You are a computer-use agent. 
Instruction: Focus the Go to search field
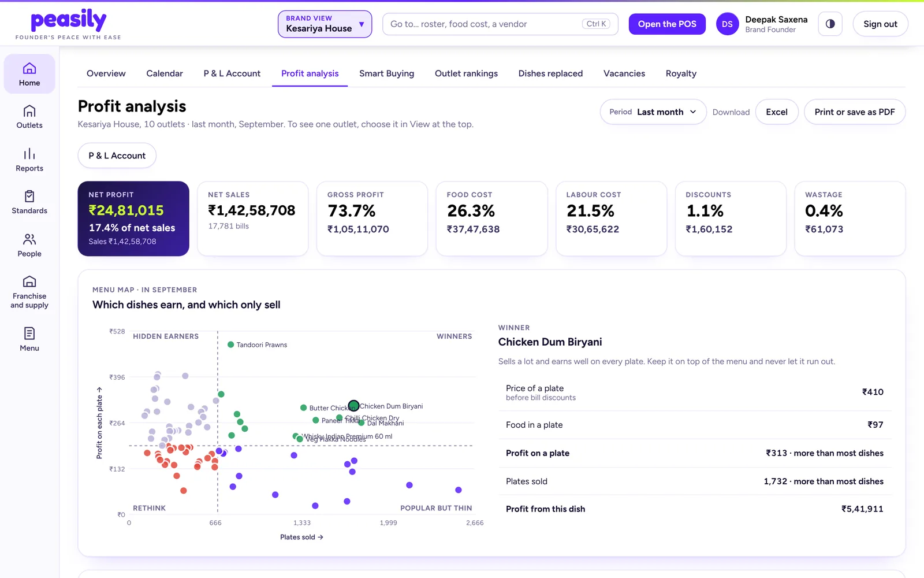[x=500, y=24]
